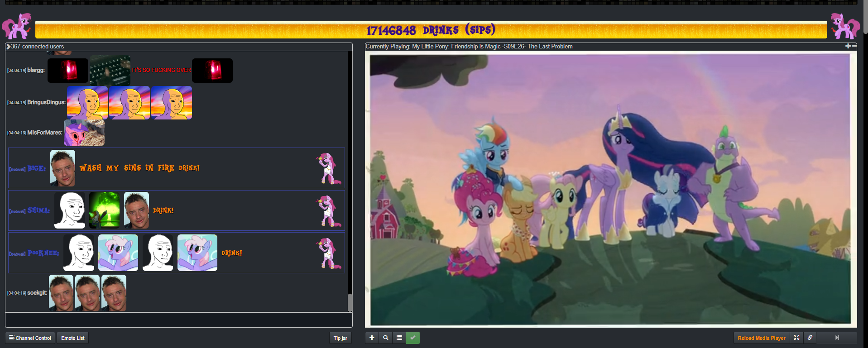Click the green checkmark button
The image size is (868, 348).
412,338
